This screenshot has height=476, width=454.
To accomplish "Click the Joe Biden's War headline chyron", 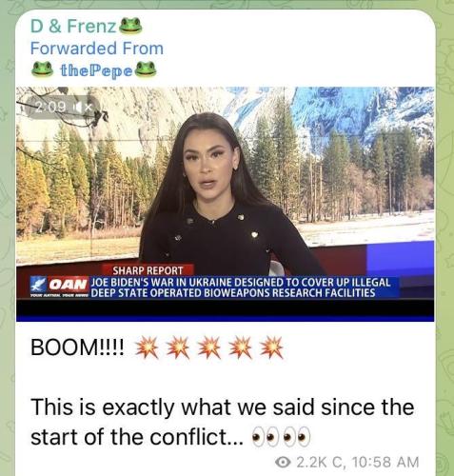I will pyautogui.click(x=241, y=288).
